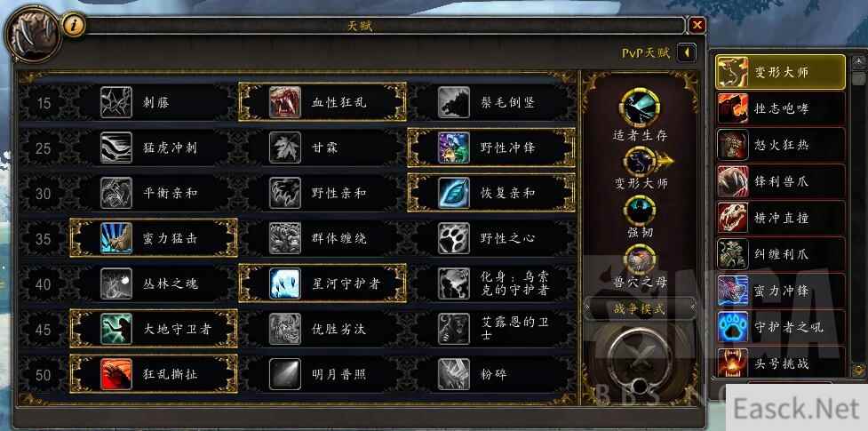Click the 粉碎 talent icon
The image size is (868, 431).
tap(454, 374)
